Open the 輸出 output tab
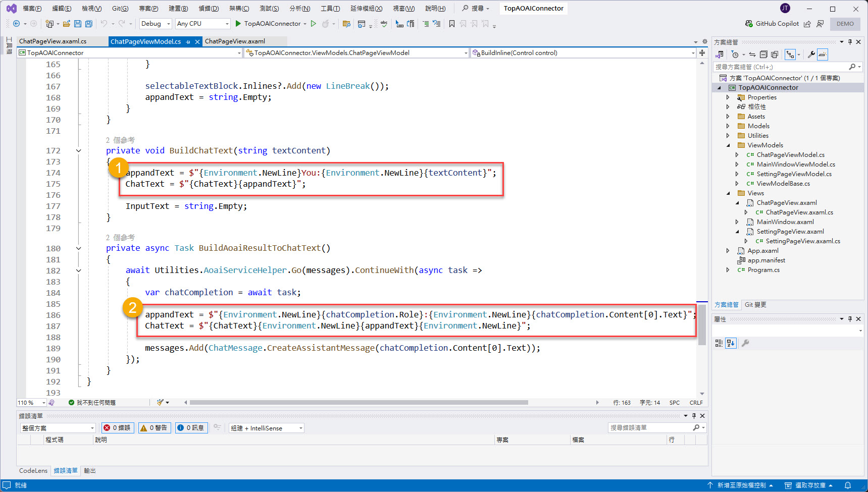868x492 pixels. 90,471
